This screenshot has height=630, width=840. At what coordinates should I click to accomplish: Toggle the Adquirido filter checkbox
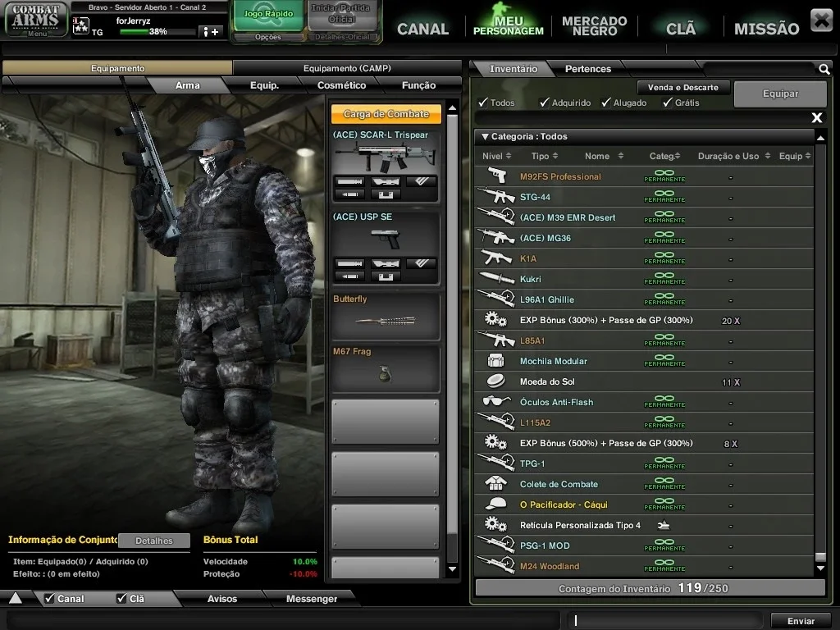point(545,102)
